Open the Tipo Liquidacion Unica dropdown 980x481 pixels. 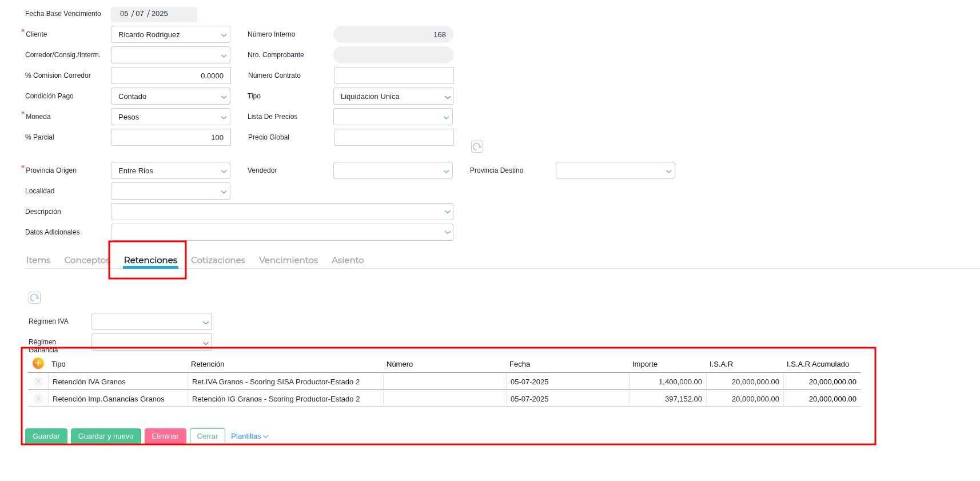click(x=393, y=97)
